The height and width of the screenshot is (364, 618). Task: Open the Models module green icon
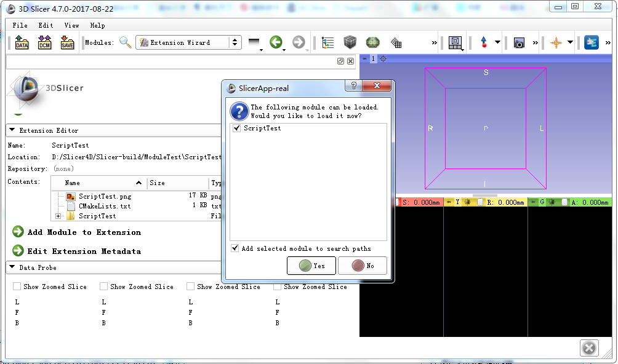point(372,42)
